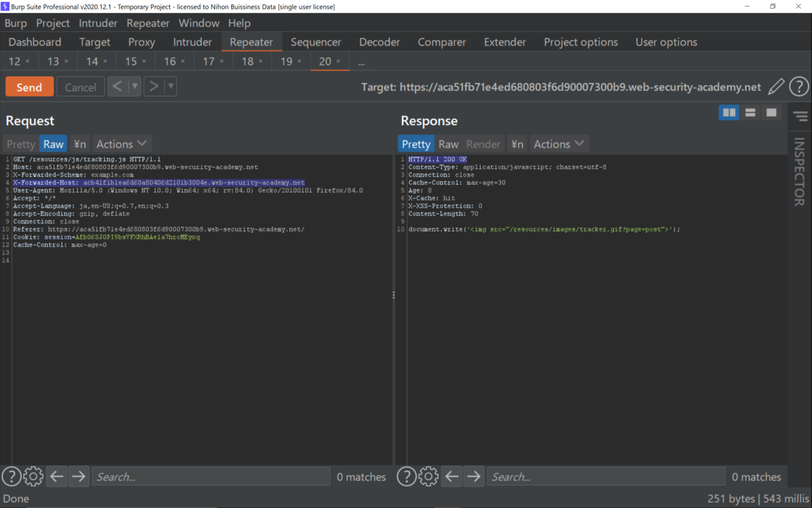Open Inspector hamburger menu icon
Screen dimensions: 812x508
(801, 117)
